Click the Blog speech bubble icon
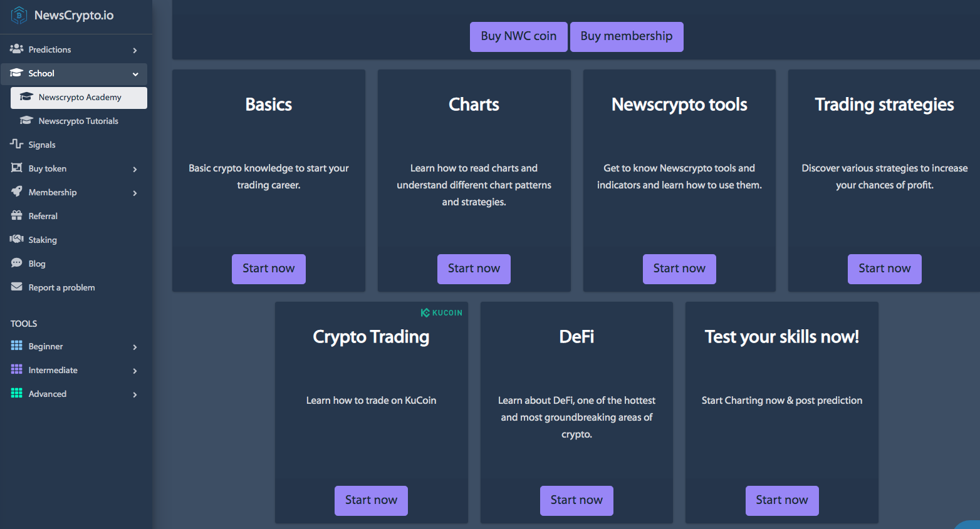 pos(17,263)
